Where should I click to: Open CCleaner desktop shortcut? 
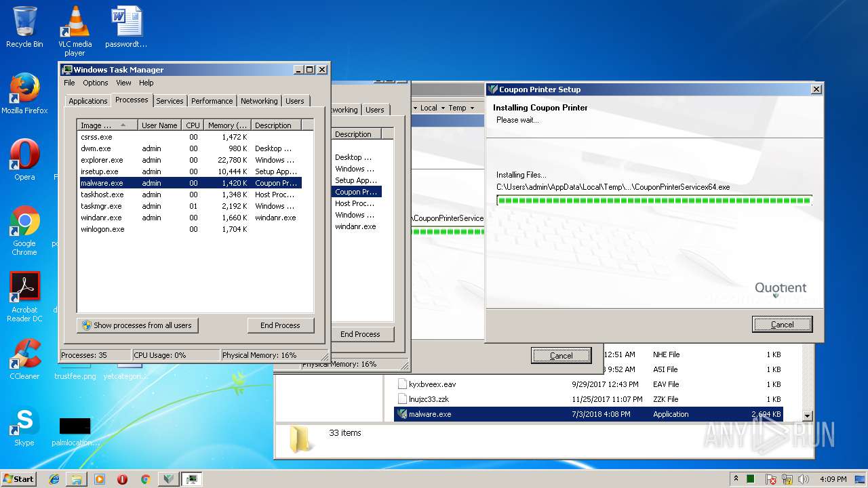point(24,359)
